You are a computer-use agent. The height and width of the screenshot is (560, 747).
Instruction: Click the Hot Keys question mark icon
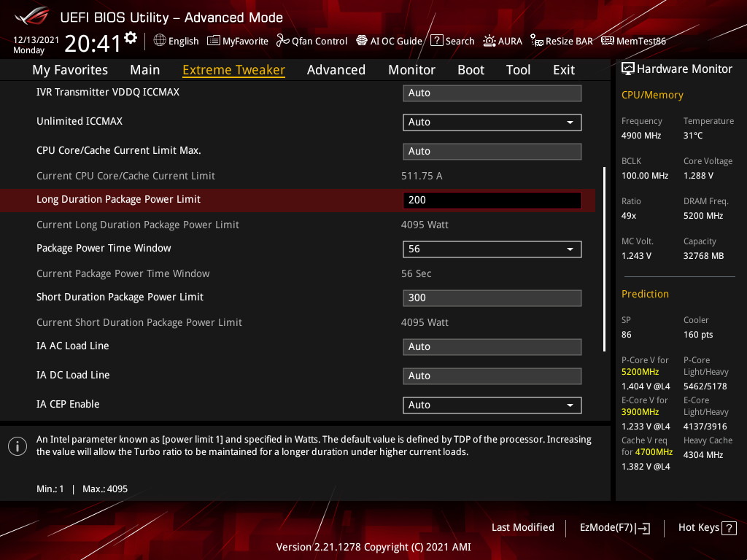[729, 528]
